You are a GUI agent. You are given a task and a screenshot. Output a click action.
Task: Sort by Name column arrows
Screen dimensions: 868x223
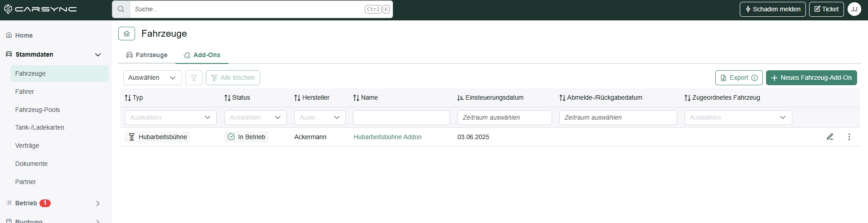tap(356, 98)
